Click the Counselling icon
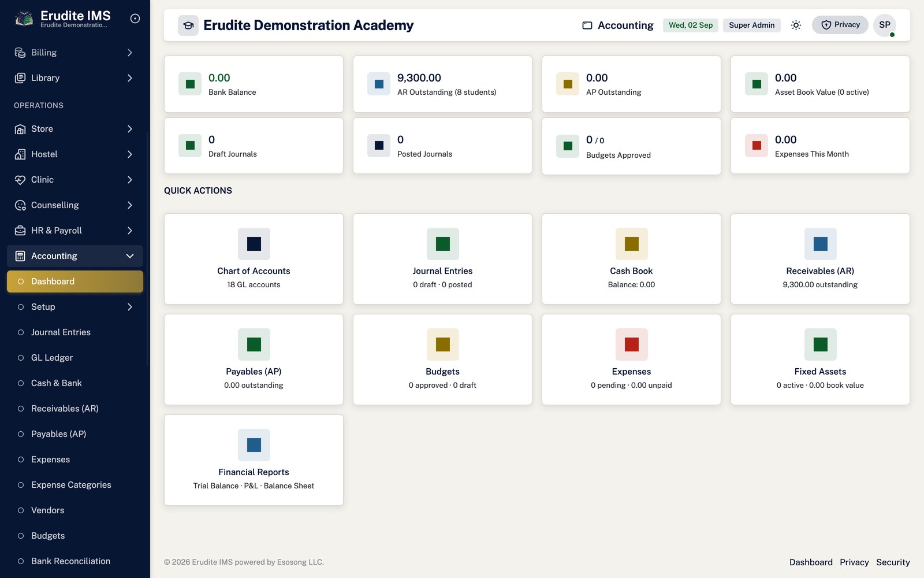The height and width of the screenshot is (578, 924). tap(20, 205)
